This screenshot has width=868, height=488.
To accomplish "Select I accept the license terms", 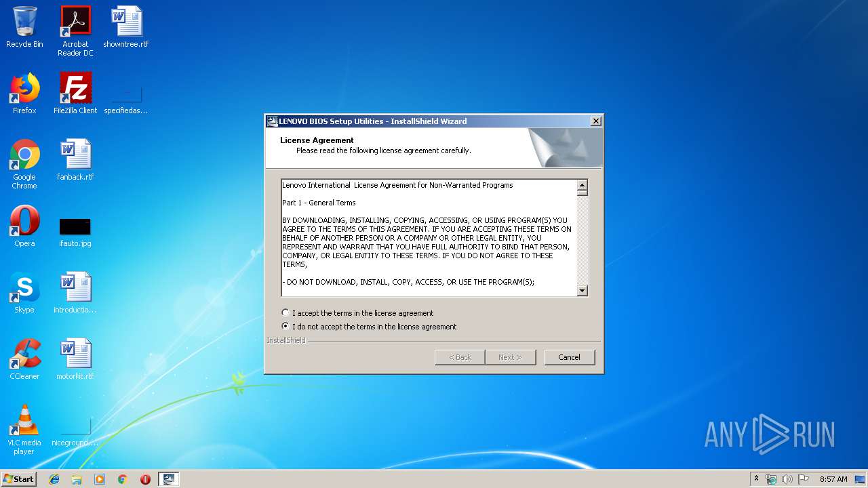I will (357, 313).
